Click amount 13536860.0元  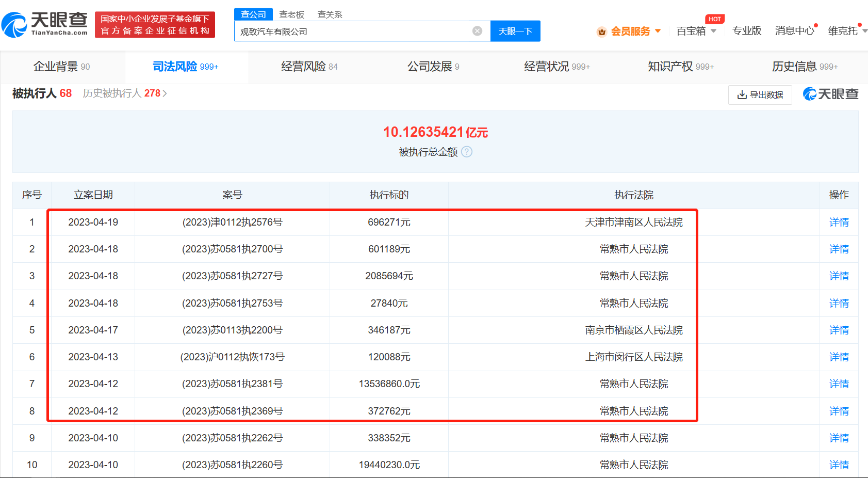pos(389,384)
